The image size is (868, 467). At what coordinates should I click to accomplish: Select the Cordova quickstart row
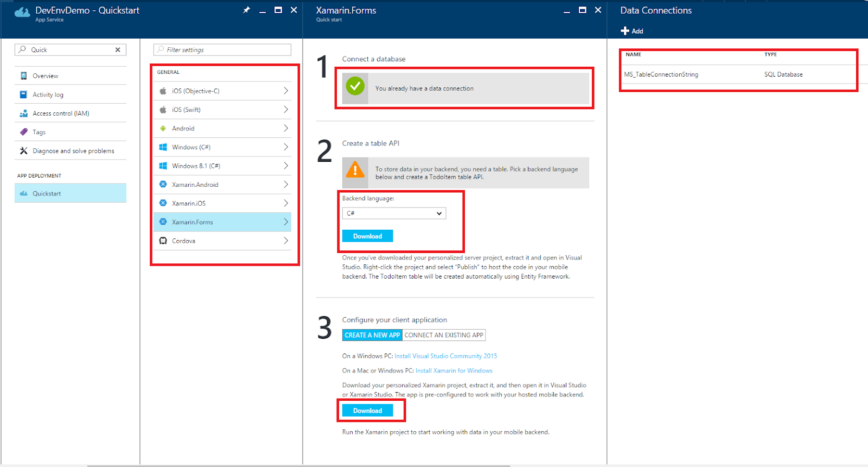222,241
